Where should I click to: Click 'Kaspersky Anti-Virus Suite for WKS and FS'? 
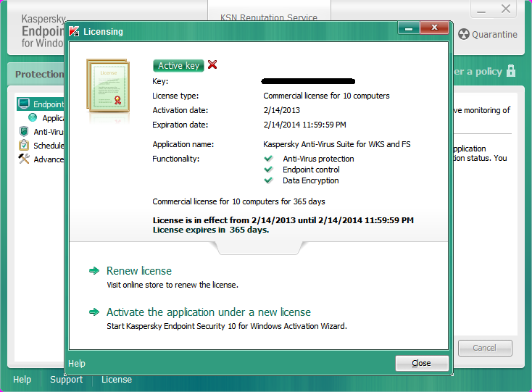coord(337,144)
